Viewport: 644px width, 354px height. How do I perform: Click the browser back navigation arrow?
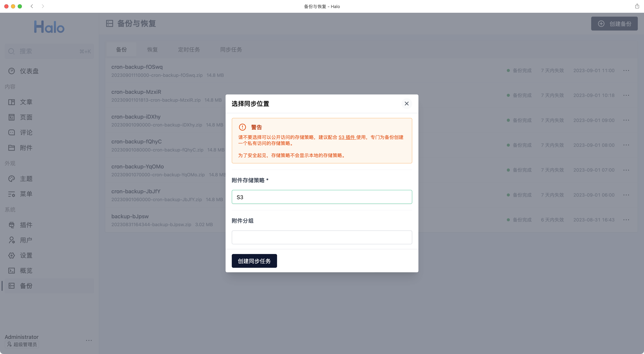tap(32, 6)
